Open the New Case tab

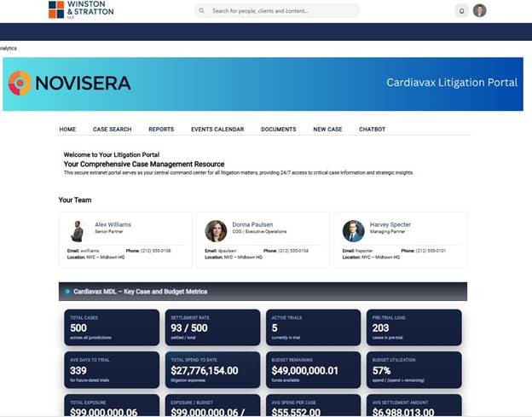(327, 130)
